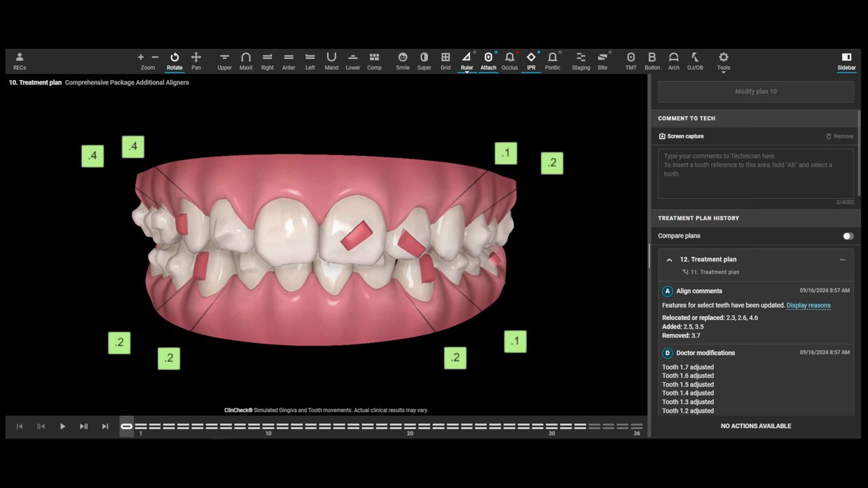868x488 pixels.
Task: Select 11. Treatment plan in history
Action: click(x=715, y=272)
